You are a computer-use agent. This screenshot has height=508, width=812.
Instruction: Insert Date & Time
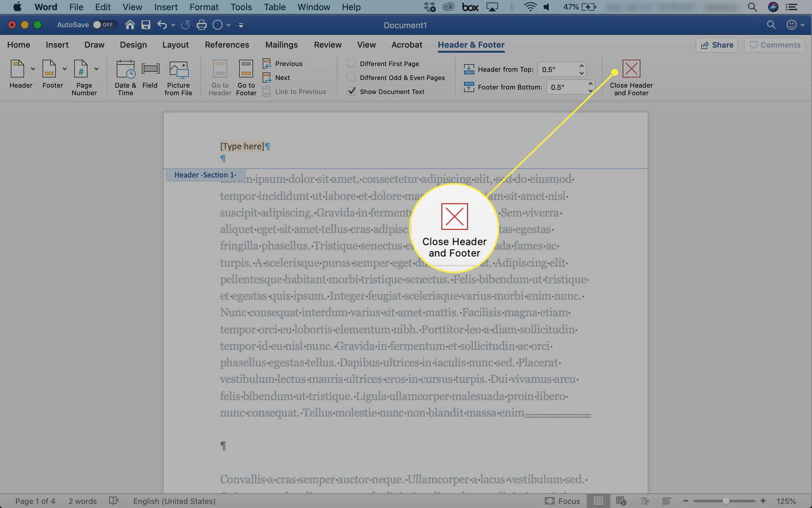point(125,77)
